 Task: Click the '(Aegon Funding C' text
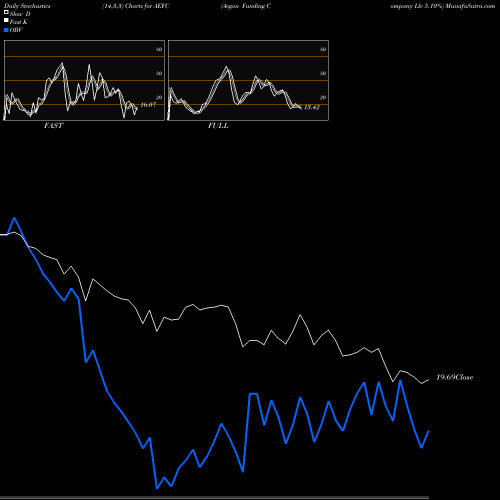246,6
